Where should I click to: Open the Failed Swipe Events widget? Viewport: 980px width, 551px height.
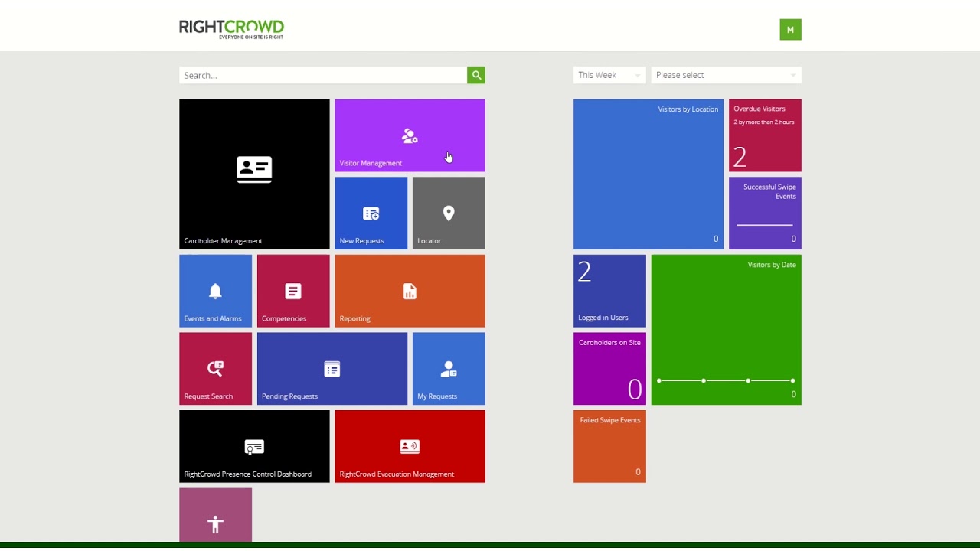click(609, 446)
